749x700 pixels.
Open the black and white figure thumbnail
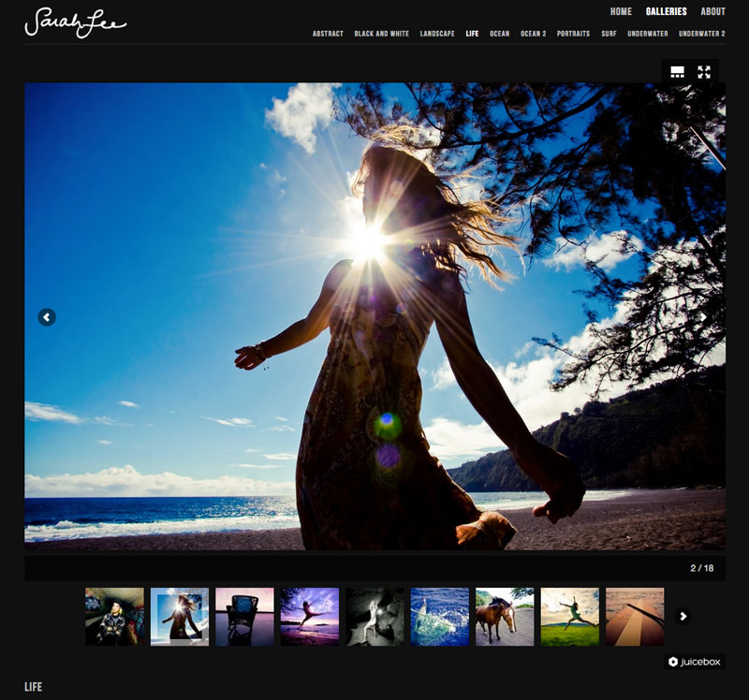tap(374, 617)
